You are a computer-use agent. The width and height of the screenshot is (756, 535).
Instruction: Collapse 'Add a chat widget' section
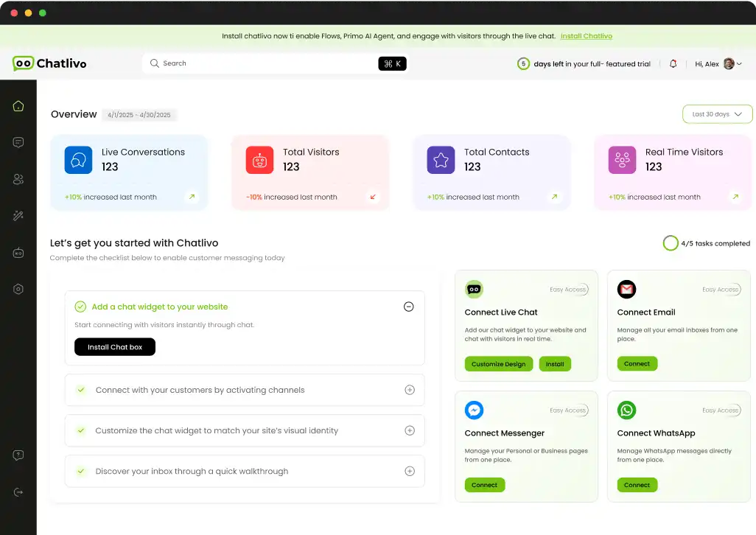click(408, 307)
